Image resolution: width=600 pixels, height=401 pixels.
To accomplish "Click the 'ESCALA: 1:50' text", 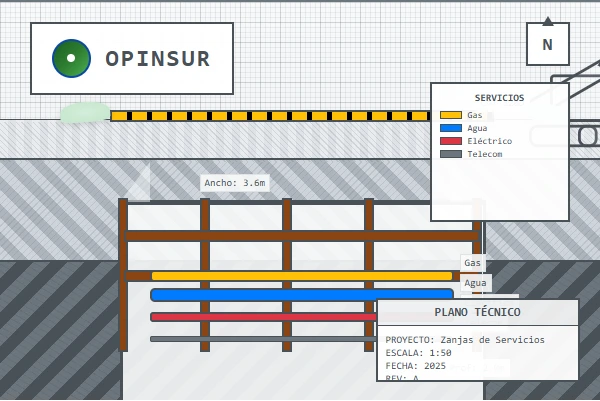I will (418, 353).
